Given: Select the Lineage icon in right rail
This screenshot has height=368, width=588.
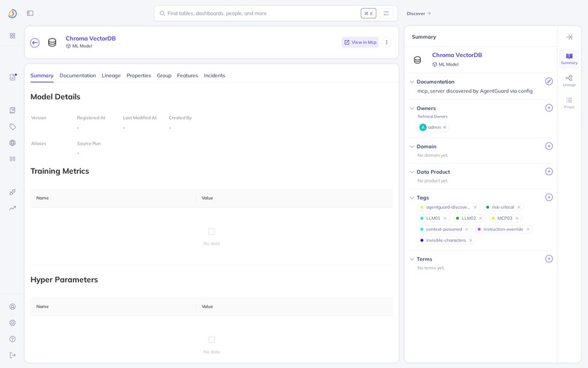Looking at the screenshot, I should (569, 81).
